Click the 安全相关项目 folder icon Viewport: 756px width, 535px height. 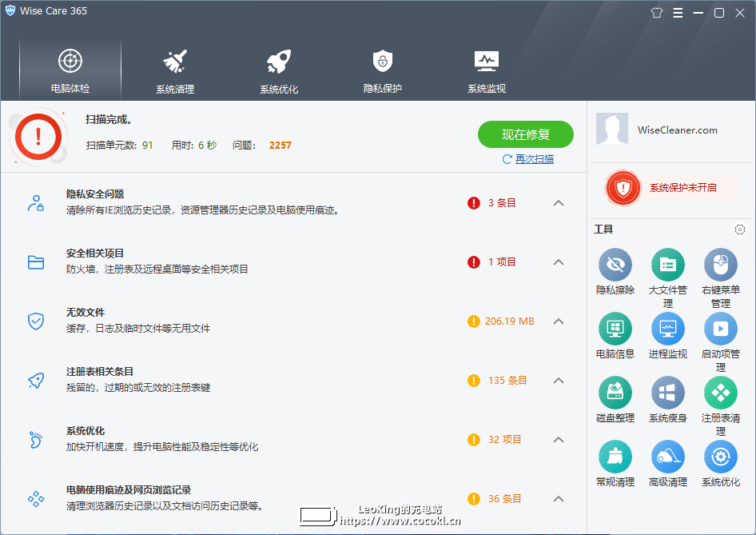[x=36, y=262]
